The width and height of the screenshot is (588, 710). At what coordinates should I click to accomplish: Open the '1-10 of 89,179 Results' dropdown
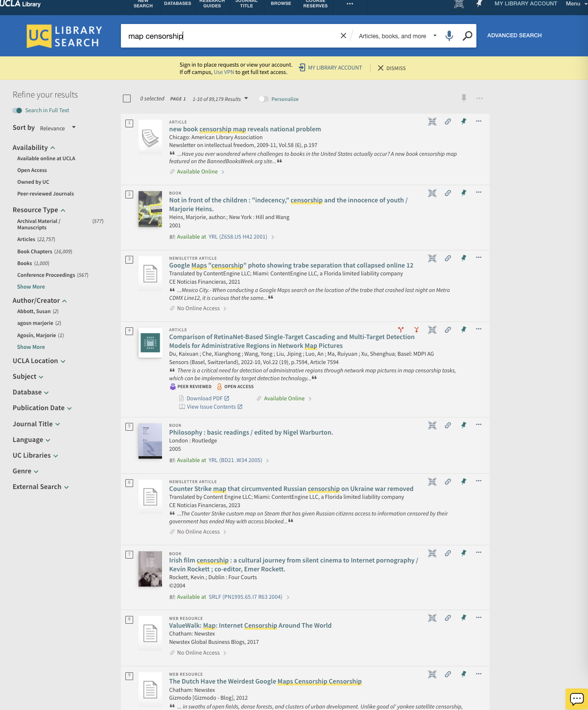tap(220, 99)
